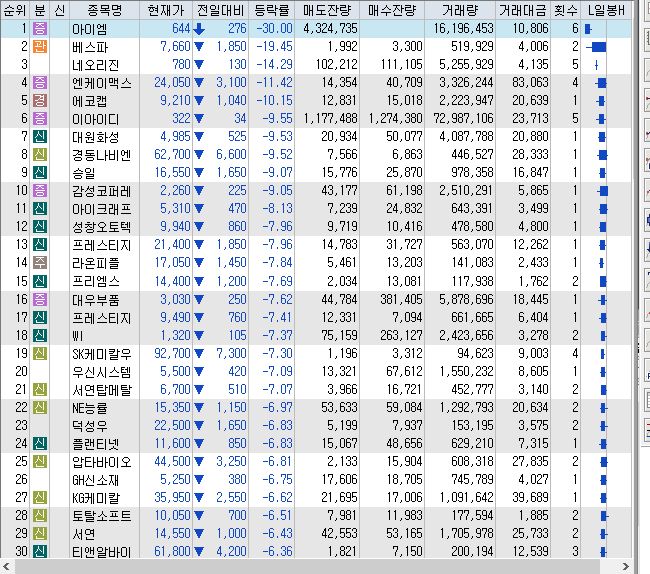650x574 pixels.
Task: Click the candle bar icon on the 토탈소프트 row
Action: [x=604, y=516]
